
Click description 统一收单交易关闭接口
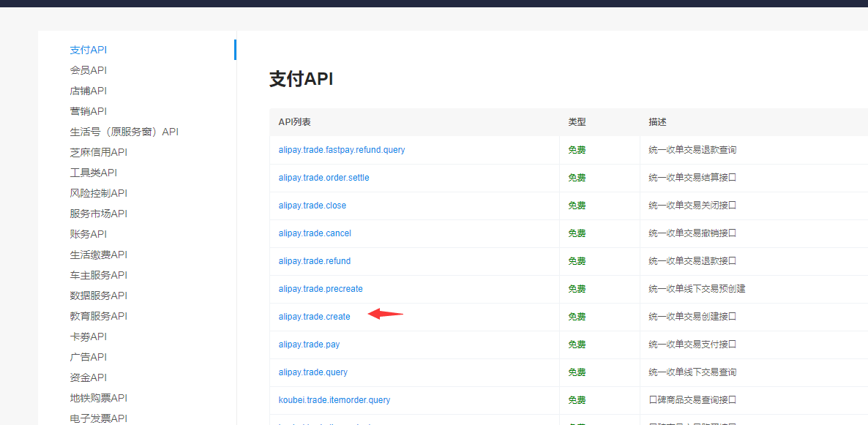point(692,206)
